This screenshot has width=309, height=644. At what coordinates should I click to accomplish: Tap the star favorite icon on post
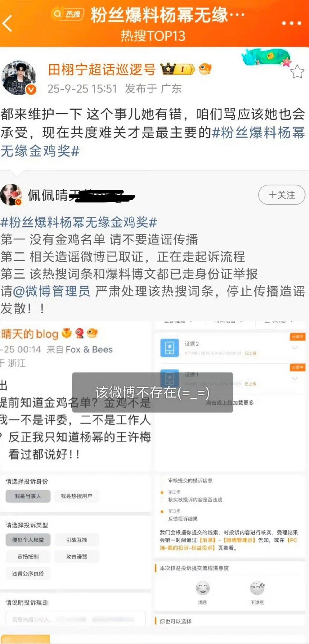click(x=297, y=72)
